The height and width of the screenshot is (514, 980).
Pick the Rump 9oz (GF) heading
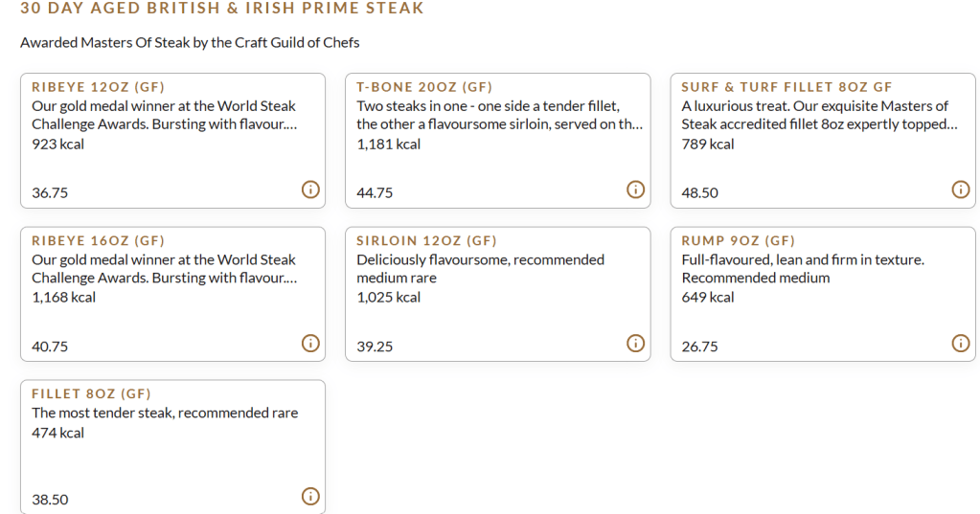(x=738, y=240)
